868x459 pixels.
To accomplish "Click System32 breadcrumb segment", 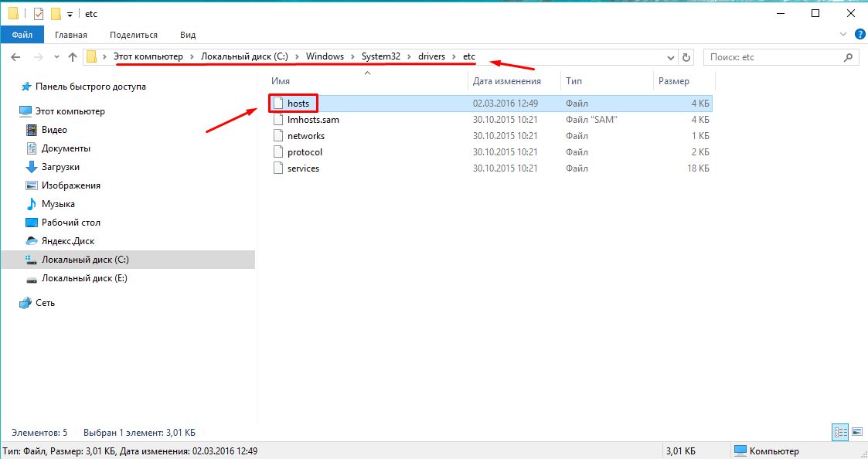I will pos(381,56).
